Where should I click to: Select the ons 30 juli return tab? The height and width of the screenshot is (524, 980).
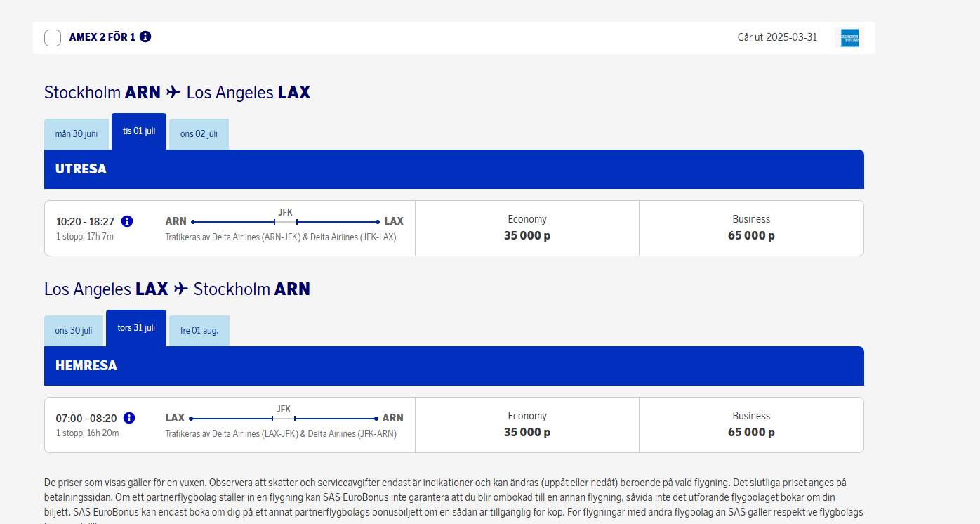point(74,331)
